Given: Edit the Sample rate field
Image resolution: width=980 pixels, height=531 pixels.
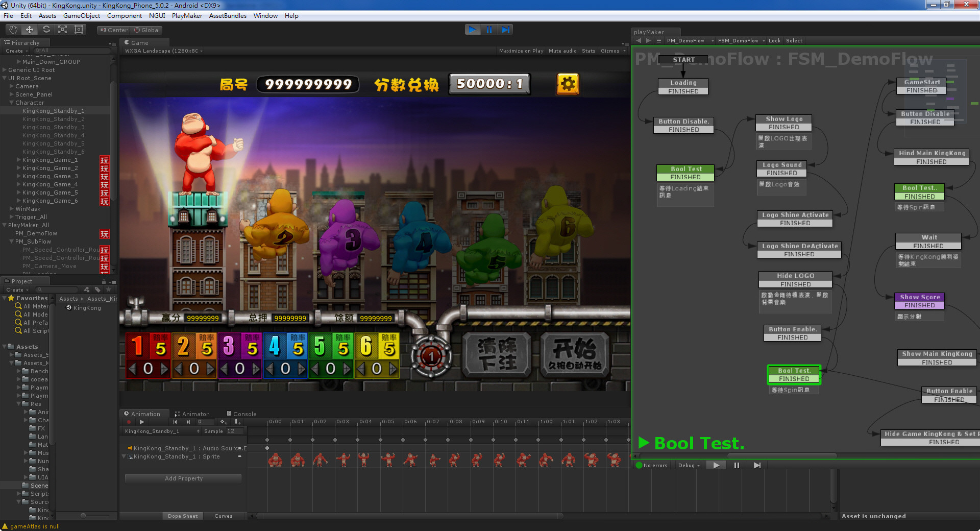Looking at the screenshot, I should pyautogui.click(x=235, y=431).
